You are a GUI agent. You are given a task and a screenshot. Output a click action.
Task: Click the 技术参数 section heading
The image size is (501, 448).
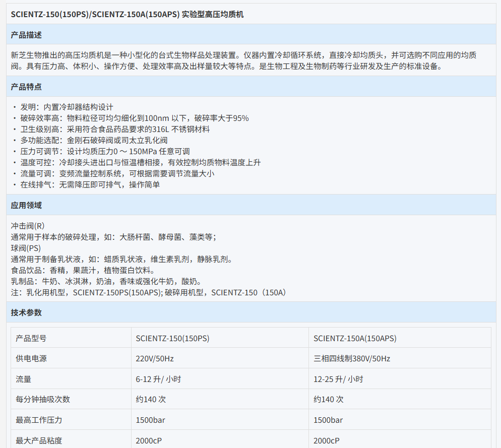[26, 313]
